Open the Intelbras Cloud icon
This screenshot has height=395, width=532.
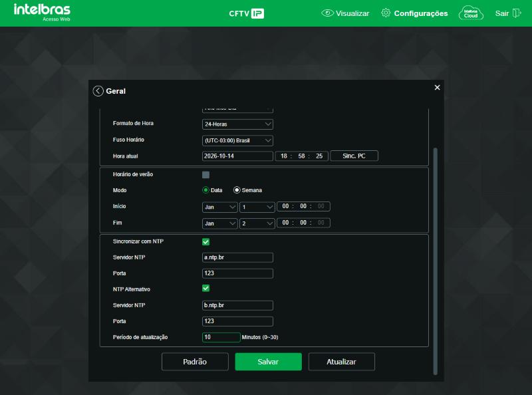pyautogui.click(x=471, y=13)
